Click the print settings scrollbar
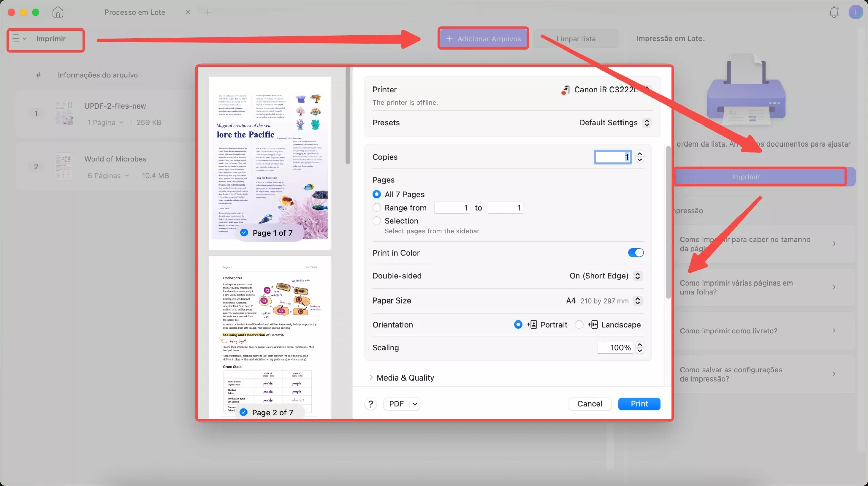 [x=668, y=222]
